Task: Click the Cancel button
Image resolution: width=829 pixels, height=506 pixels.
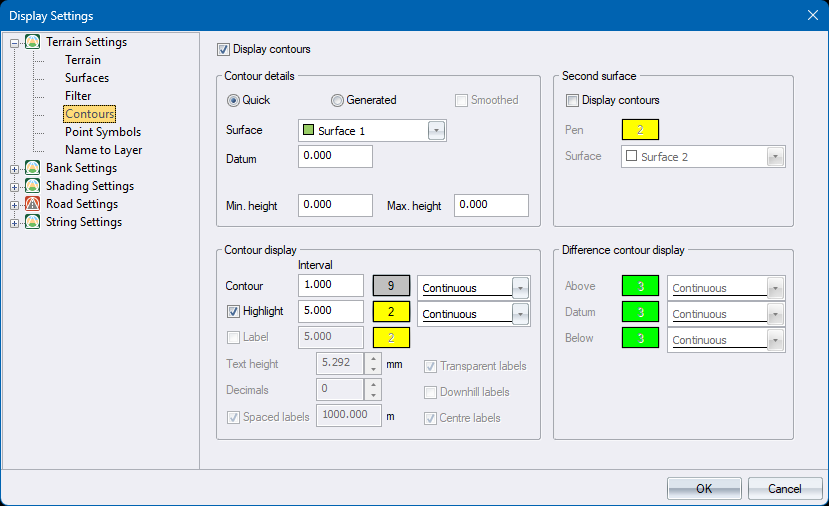Action: click(x=785, y=489)
